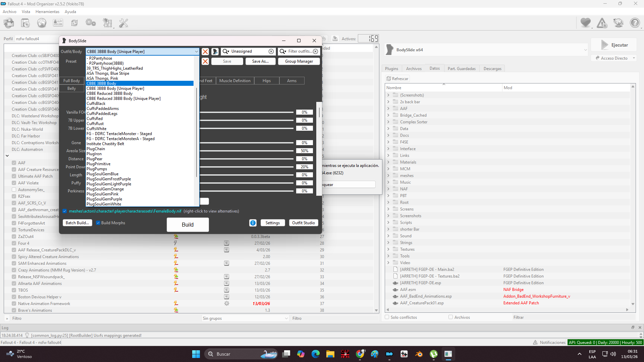Click the blue info icon in BodySlide
644x362 pixels.
pos(253,223)
